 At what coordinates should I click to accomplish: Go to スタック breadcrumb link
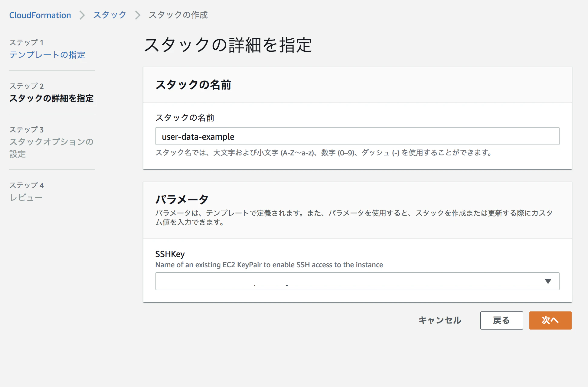pos(109,15)
